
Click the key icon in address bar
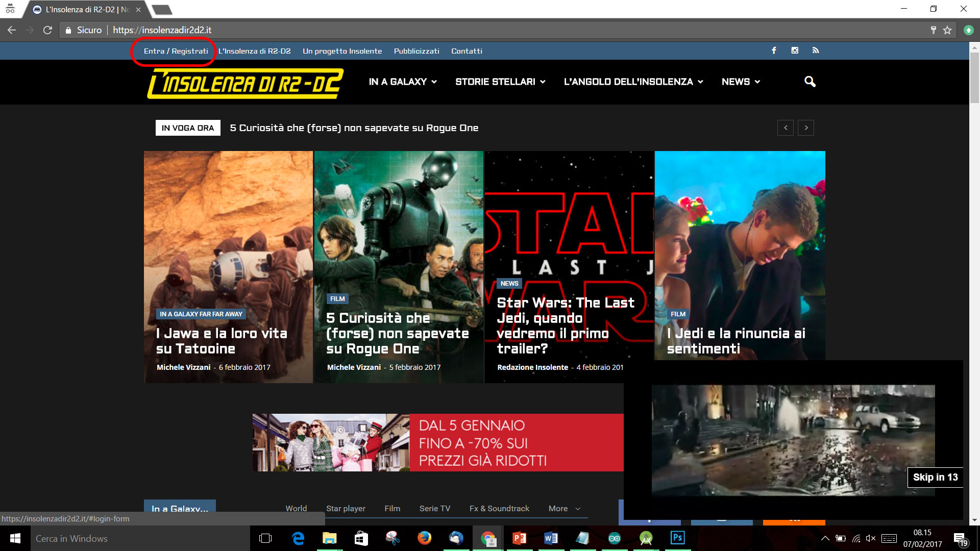pyautogui.click(x=933, y=30)
